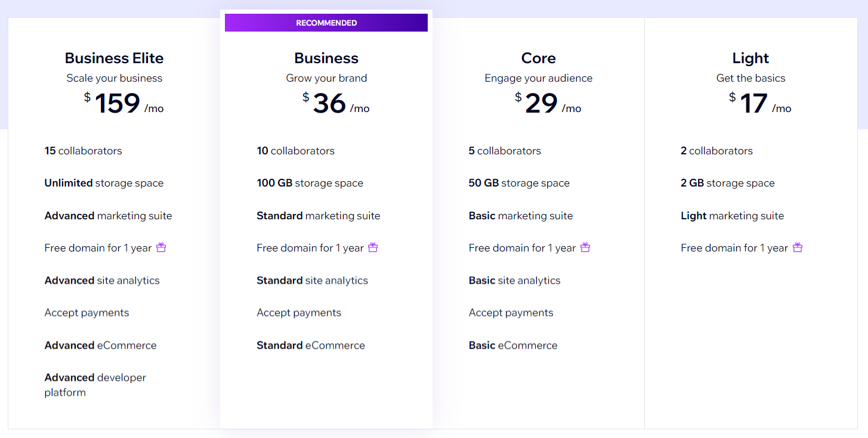The image size is (868, 438).
Task: Click Standard eCommerce in Business plan
Action: (311, 345)
